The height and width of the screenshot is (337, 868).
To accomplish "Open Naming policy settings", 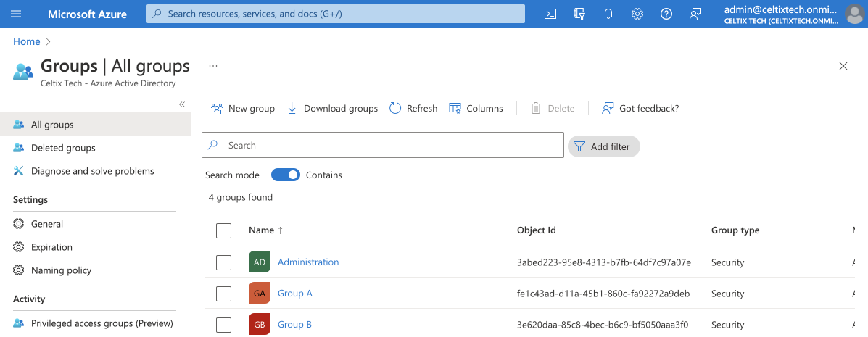I will click(61, 270).
